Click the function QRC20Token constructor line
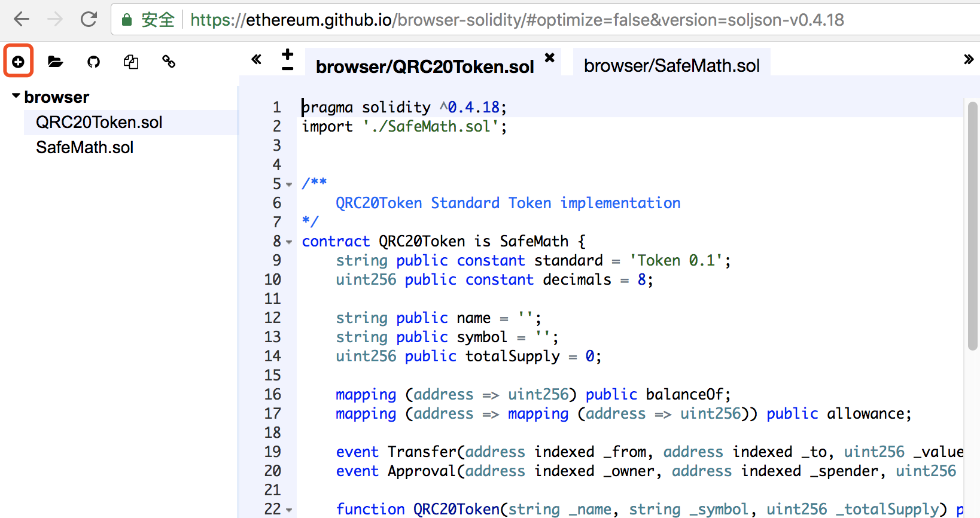980x518 pixels. (x=649, y=509)
